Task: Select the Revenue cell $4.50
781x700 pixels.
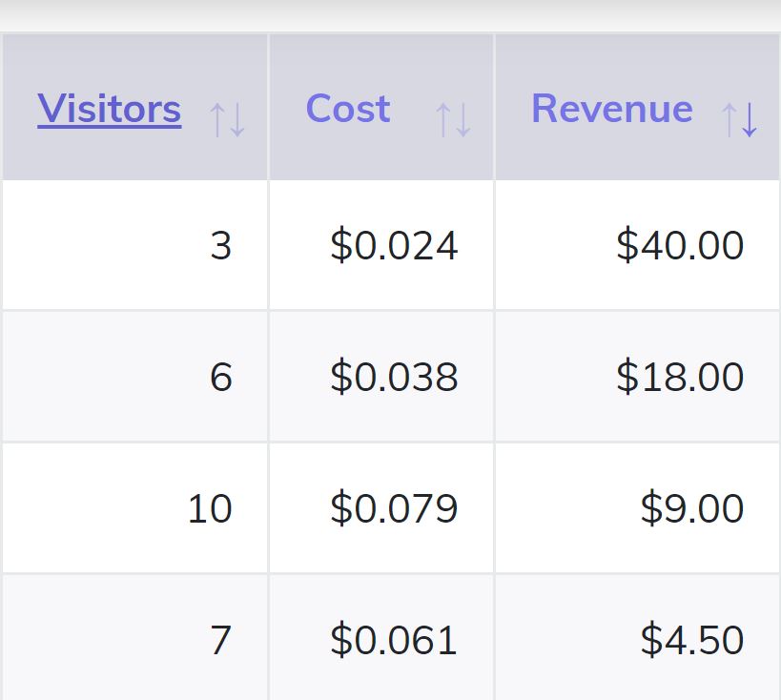Action: point(638,638)
